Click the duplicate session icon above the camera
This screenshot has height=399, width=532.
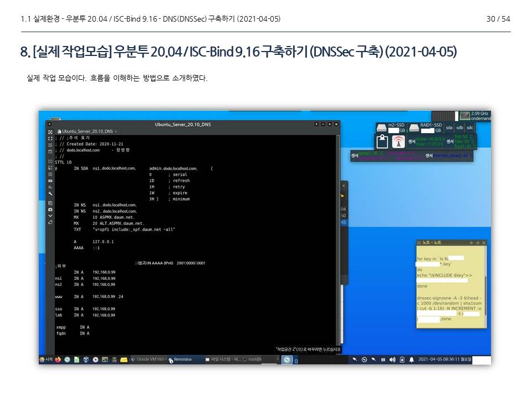click(50, 203)
